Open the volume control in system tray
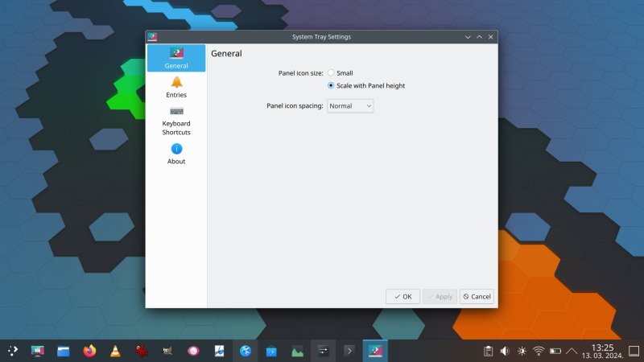The height and width of the screenshot is (362, 644). click(x=505, y=351)
